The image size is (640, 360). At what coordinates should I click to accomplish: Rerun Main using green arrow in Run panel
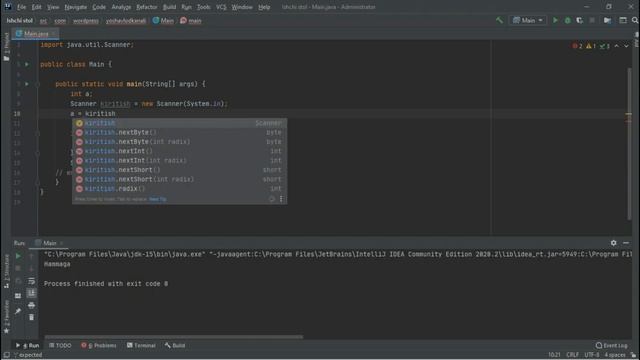[18, 256]
